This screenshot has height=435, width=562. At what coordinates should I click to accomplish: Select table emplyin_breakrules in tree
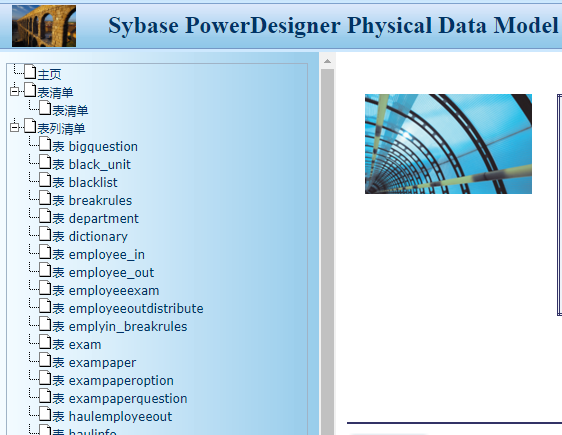(x=120, y=326)
